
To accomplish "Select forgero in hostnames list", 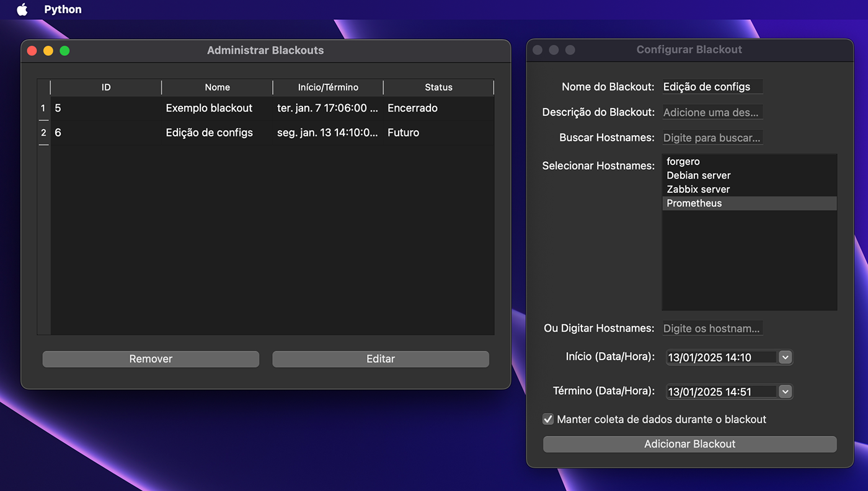I will point(750,162).
